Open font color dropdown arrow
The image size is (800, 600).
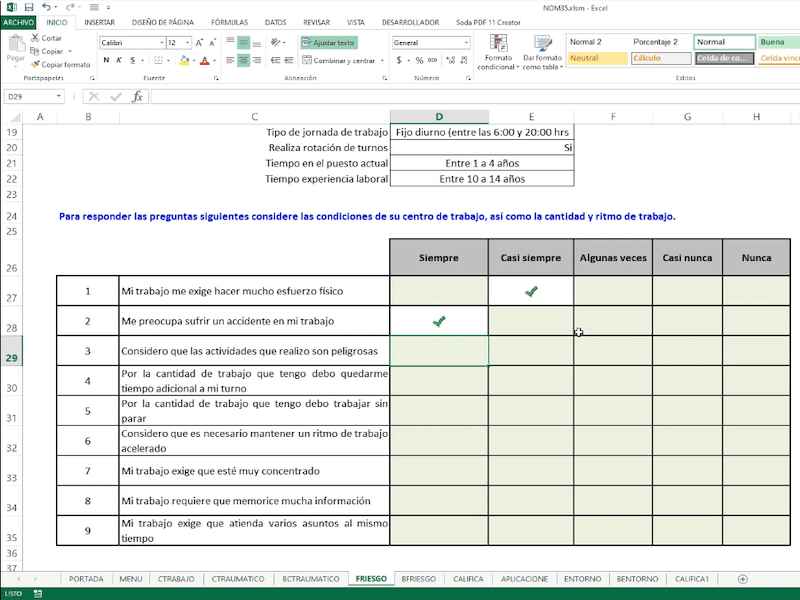click(214, 60)
